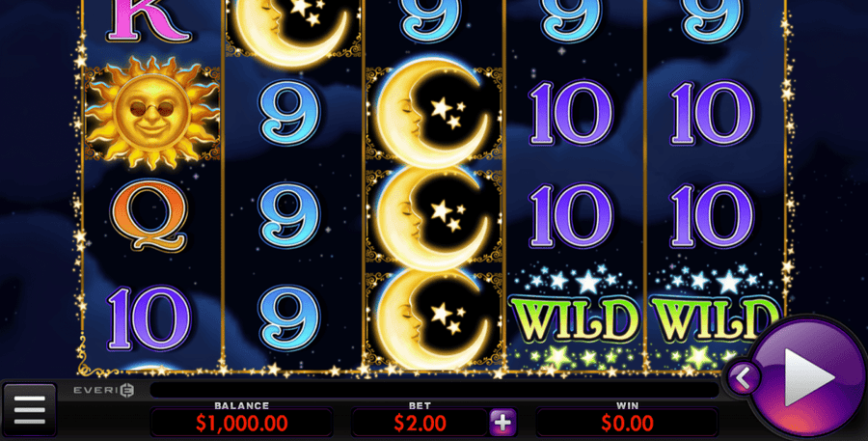Select the middle crescent moon on third reel
This screenshot has width=868, height=441.
[x=433, y=216]
